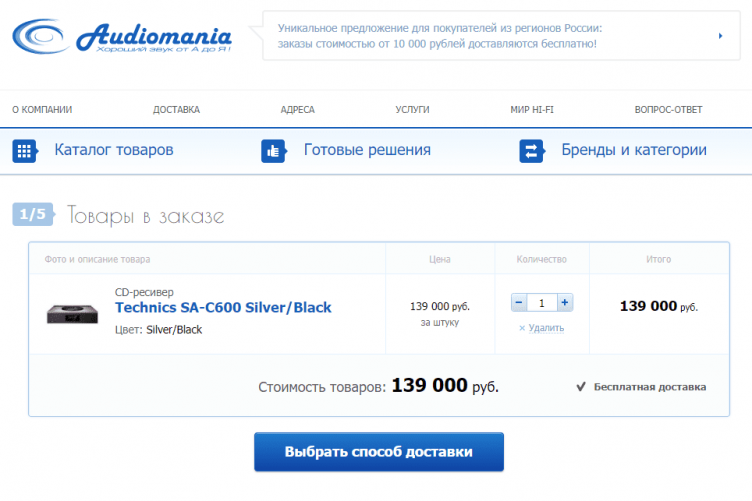Click the brands and categories arrows icon

tap(531, 151)
